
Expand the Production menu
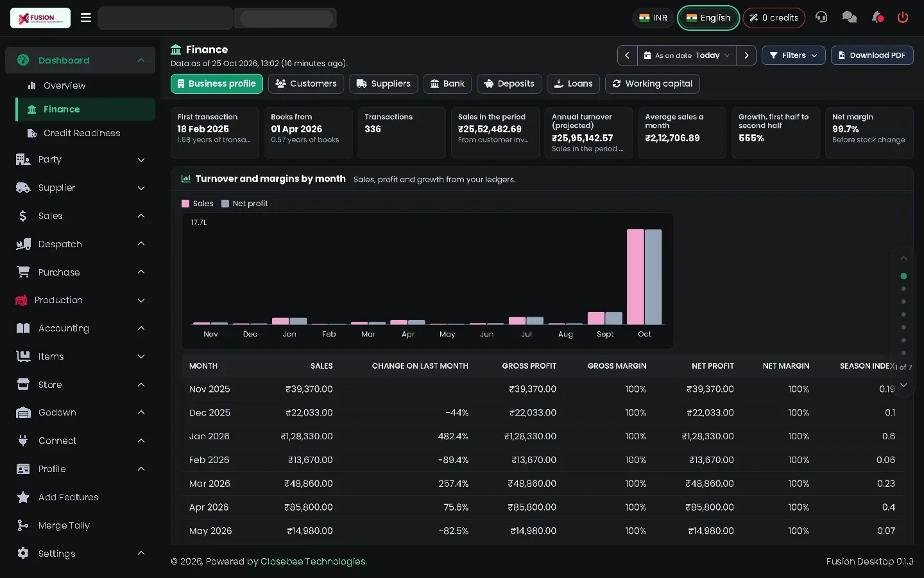pos(80,300)
